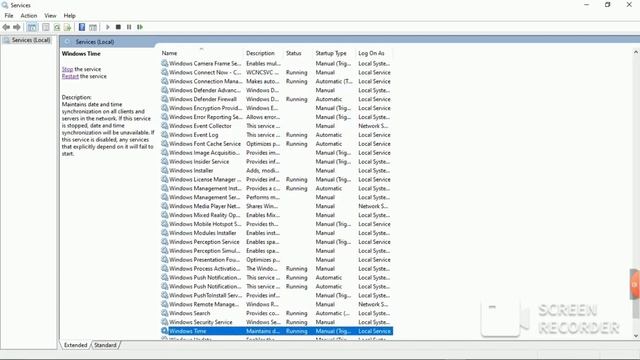Select the Windows Event Collector service
This screenshot has height=360, width=640.
pyautogui.click(x=276, y=126)
